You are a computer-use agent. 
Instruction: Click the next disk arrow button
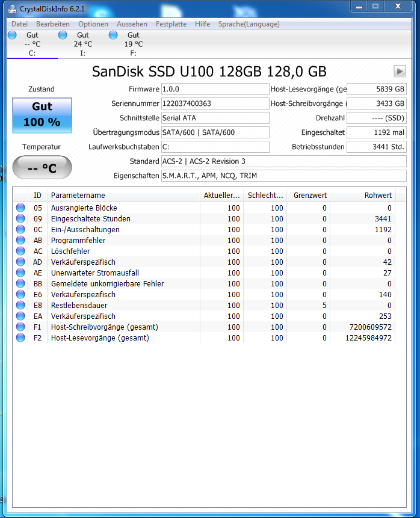(400, 71)
